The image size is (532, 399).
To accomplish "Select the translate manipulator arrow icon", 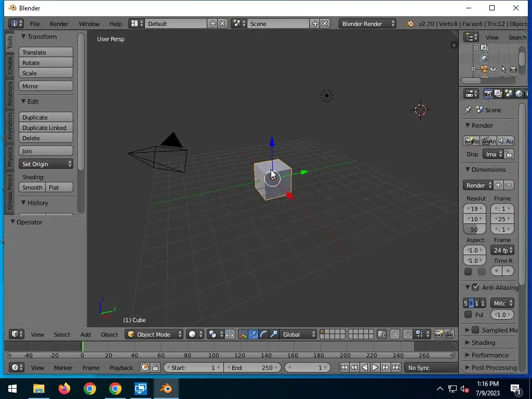I will pos(253,334).
